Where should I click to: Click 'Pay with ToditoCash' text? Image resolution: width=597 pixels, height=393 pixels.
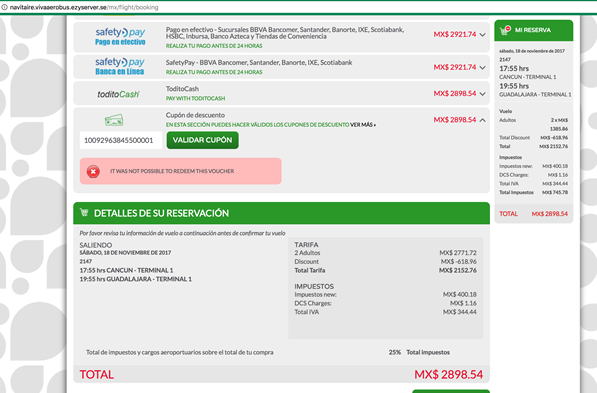pyautogui.click(x=195, y=98)
